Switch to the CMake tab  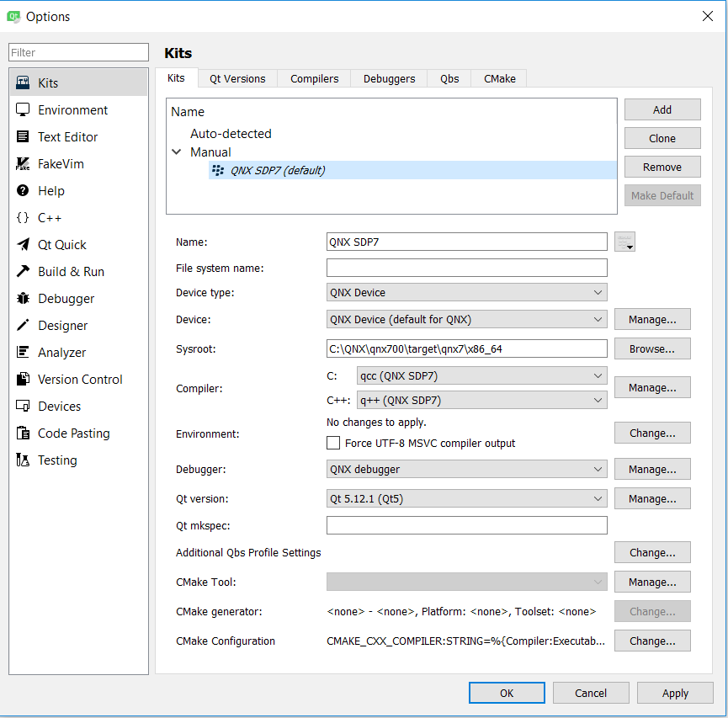(500, 79)
